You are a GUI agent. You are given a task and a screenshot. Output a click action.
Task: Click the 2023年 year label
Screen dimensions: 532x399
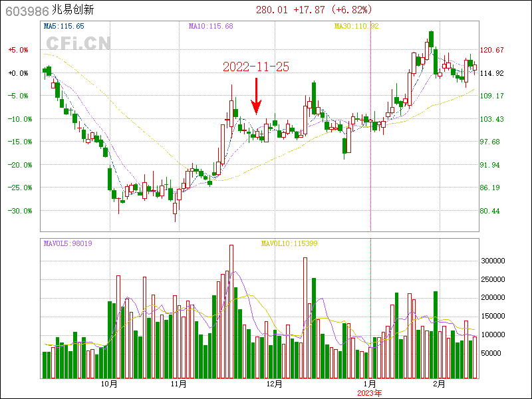click(x=370, y=394)
